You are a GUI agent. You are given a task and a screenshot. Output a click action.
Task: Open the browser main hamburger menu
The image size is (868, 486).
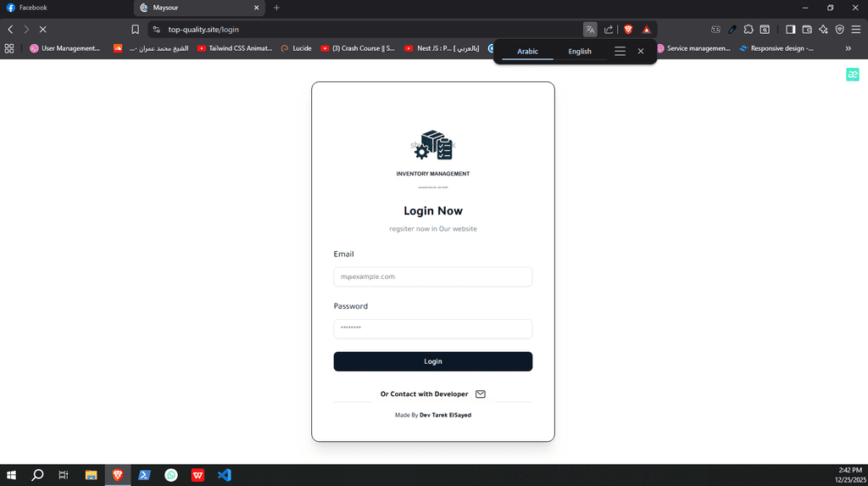coord(856,30)
